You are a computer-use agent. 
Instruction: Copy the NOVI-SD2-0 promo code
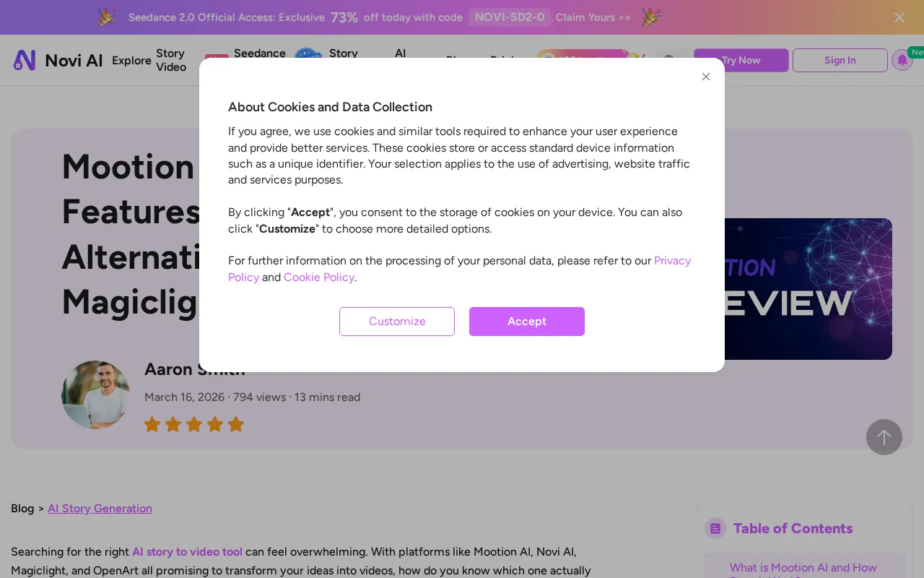[510, 17]
